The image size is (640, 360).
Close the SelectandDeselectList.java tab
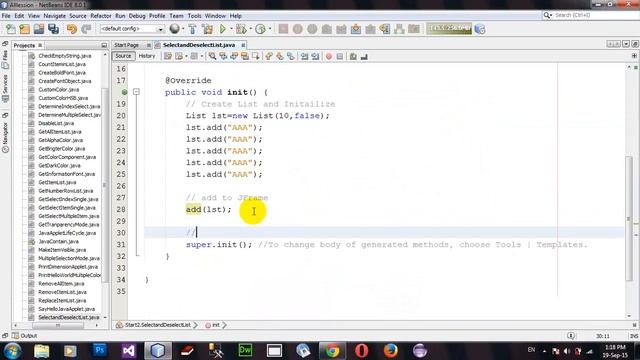click(243, 45)
